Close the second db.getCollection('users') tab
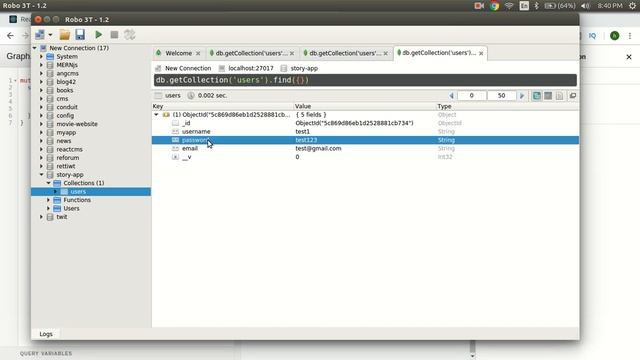The image size is (640, 360). point(385,53)
